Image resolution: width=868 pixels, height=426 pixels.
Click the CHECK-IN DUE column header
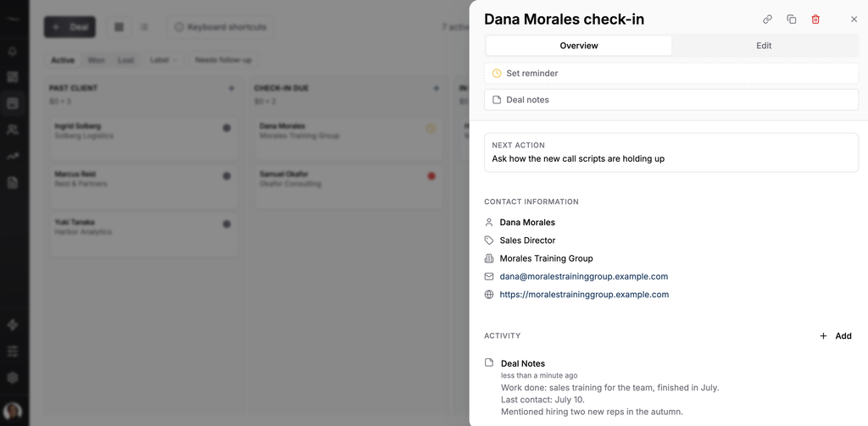[x=281, y=88]
